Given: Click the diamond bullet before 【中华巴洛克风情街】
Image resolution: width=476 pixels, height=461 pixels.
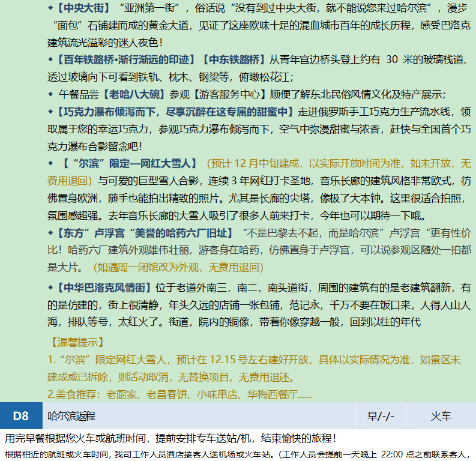Looking at the screenshot, I should pyautogui.click(x=50, y=288).
